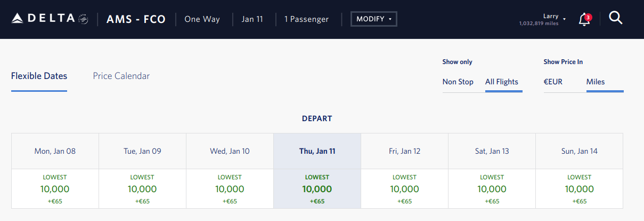
Task: Select the Flexible Dates tab
Action: (x=39, y=76)
